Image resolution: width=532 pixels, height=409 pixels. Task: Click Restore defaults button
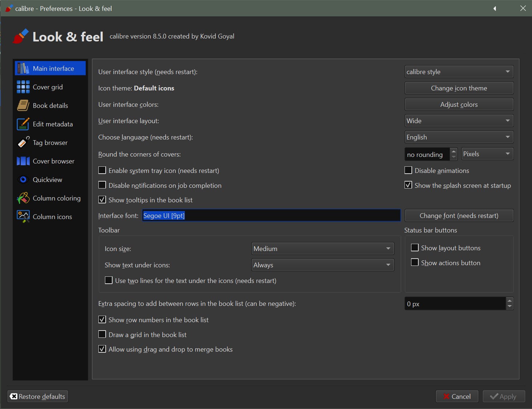(38, 396)
